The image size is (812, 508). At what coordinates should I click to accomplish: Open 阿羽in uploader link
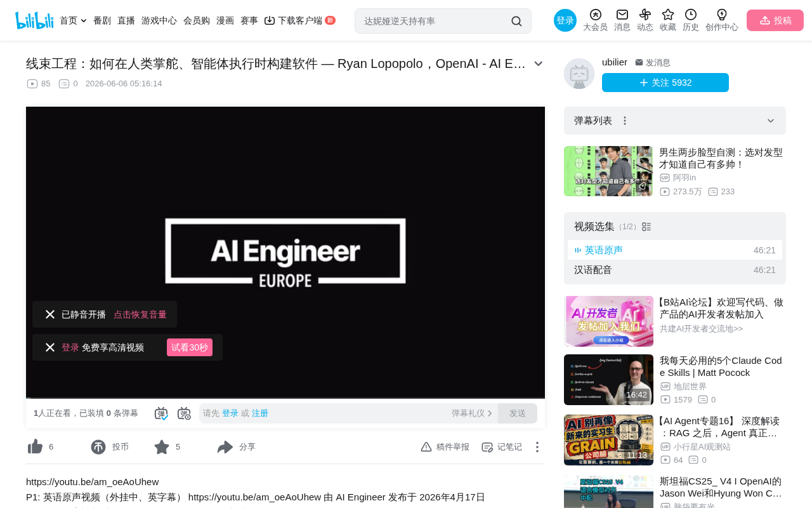[684, 178]
